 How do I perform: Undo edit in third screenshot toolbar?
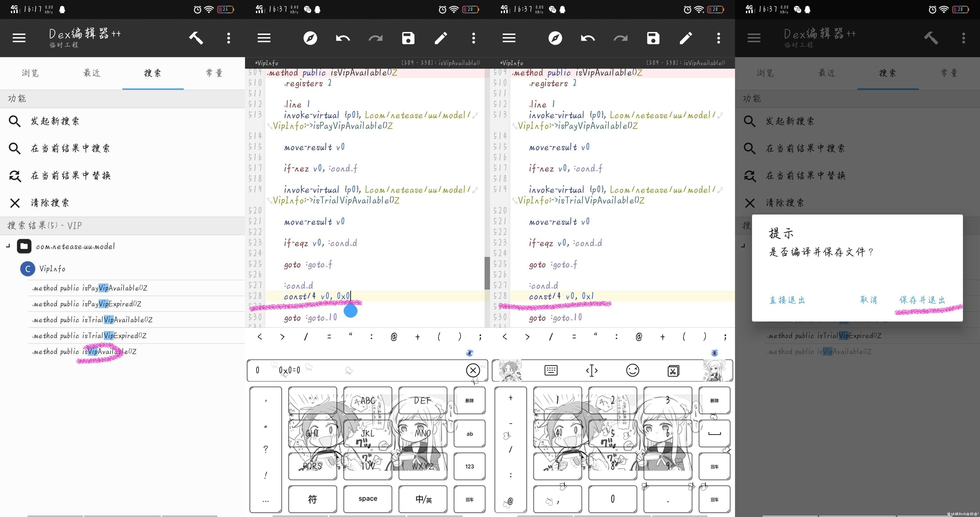[588, 38]
